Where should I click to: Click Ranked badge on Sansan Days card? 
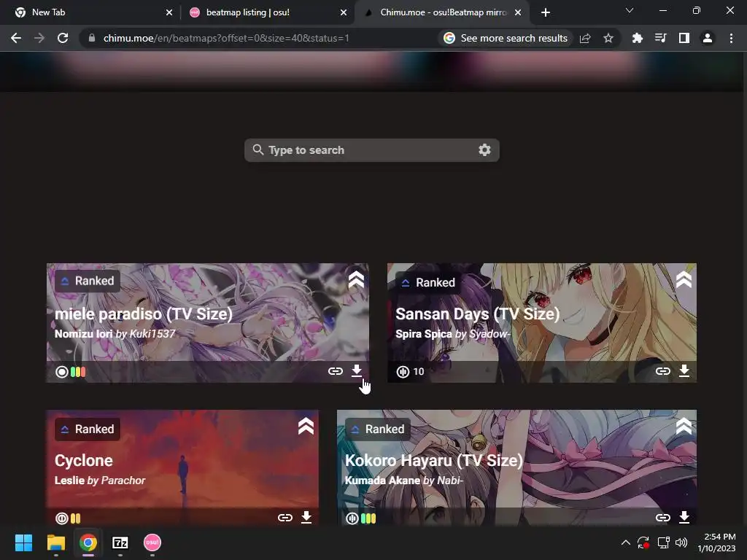pyautogui.click(x=428, y=282)
